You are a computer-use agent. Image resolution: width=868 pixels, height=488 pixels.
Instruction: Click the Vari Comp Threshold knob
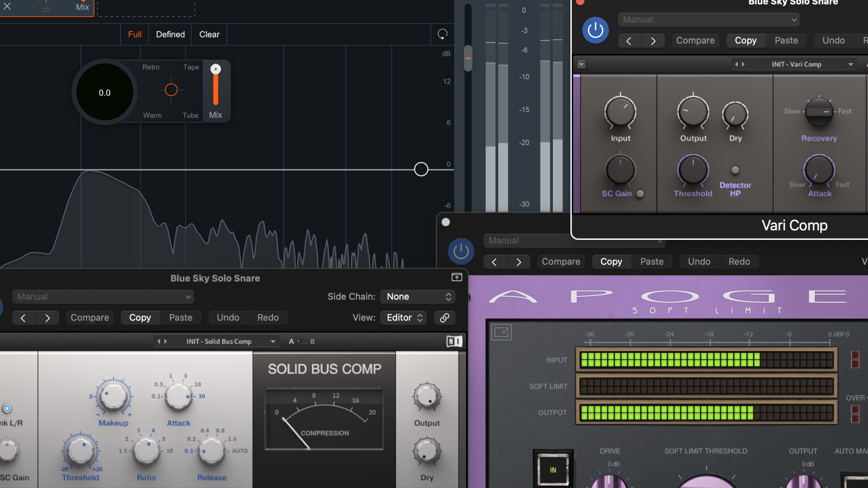[x=693, y=170]
